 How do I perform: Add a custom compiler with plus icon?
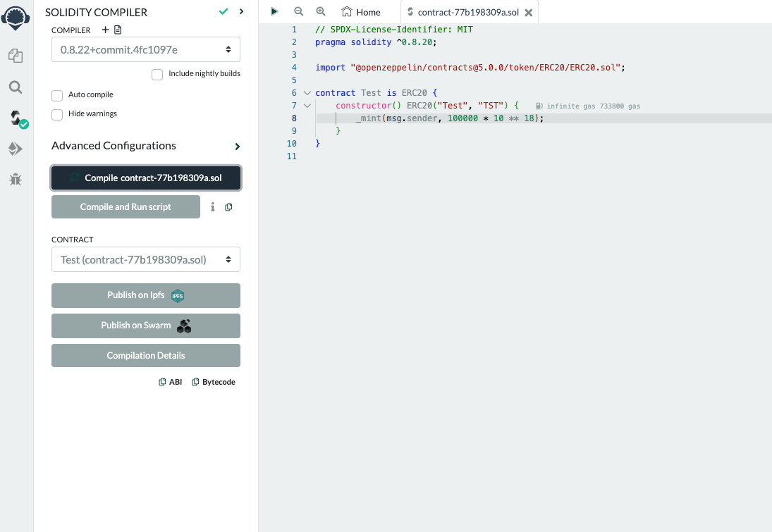(105, 30)
